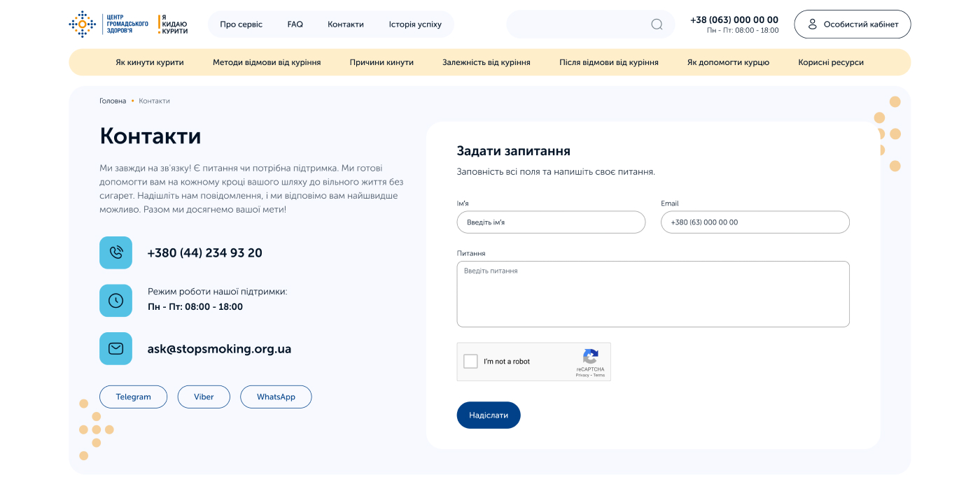
Task: Select the Корисні ресурси tab
Action: coord(831,62)
